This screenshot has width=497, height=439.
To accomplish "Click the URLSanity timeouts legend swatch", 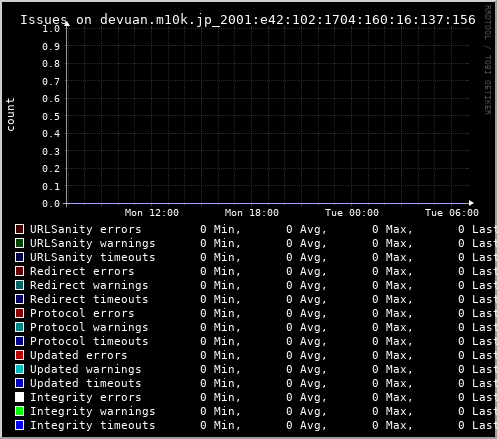I will (x=20, y=257).
